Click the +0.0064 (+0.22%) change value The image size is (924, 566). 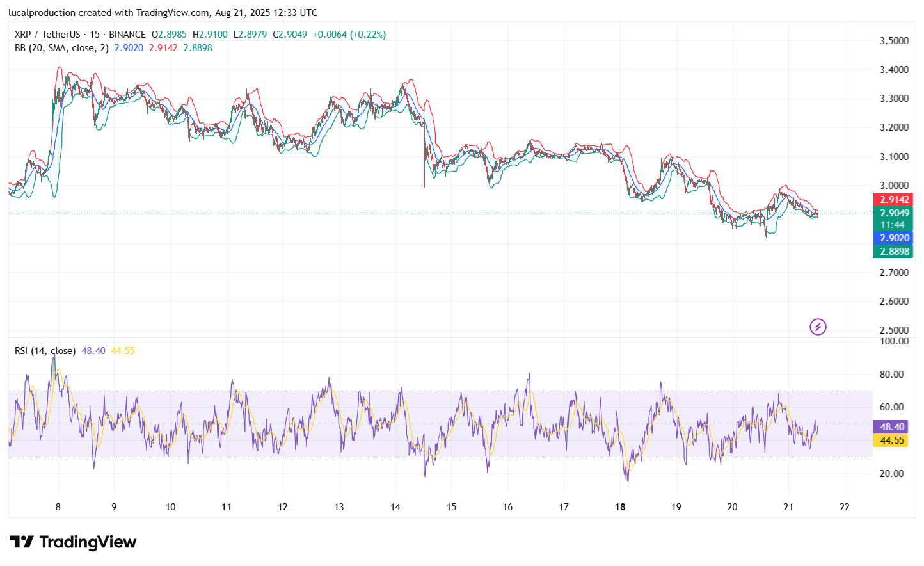tap(349, 35)
